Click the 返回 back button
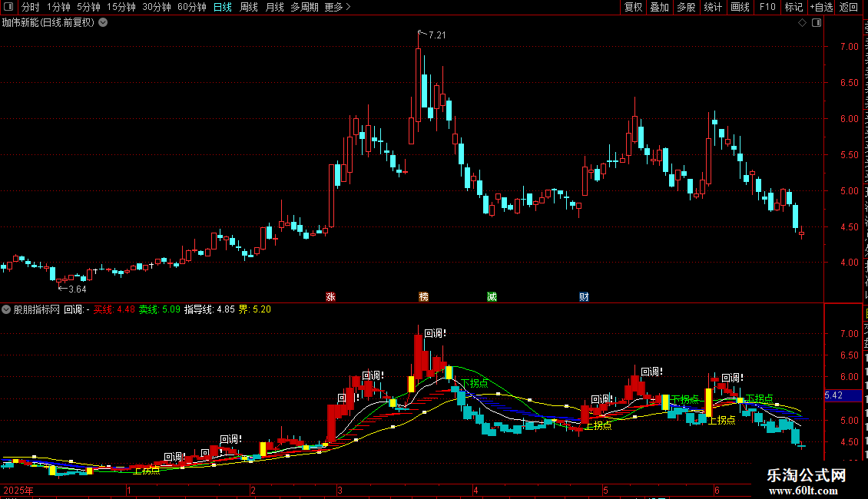Image resolution: width=868 pixels, height=499 pixels. pos(849,7)
